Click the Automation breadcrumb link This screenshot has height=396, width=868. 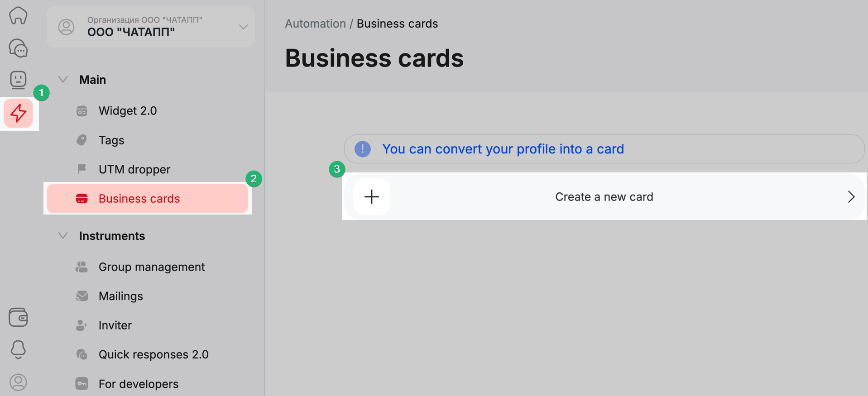tap(315, 24)
